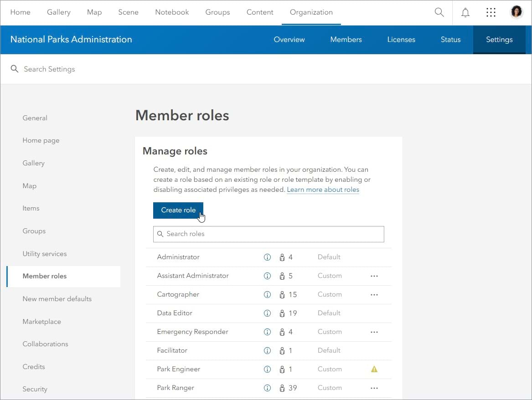Open your profile avatar picture
This screenshot has width=532, height=400.
pyautogui.click(x=517, y=11)
